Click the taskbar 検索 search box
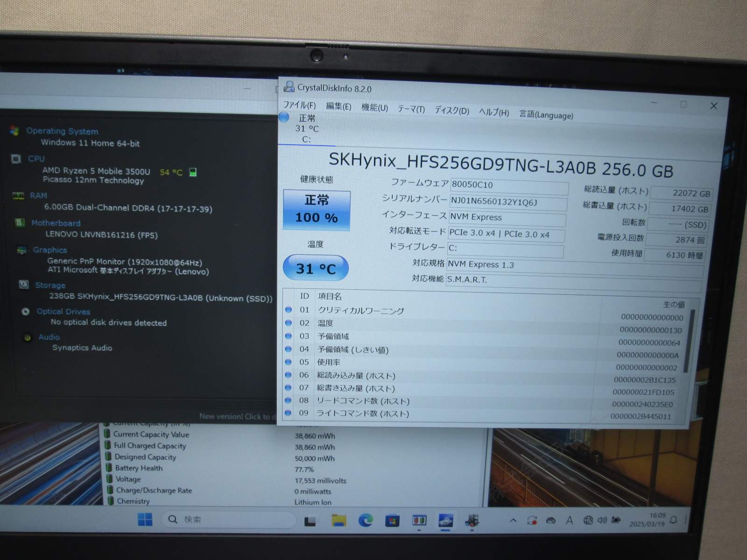Image resolution: width=747 pixels, height=560 pixels. (228, 519)
